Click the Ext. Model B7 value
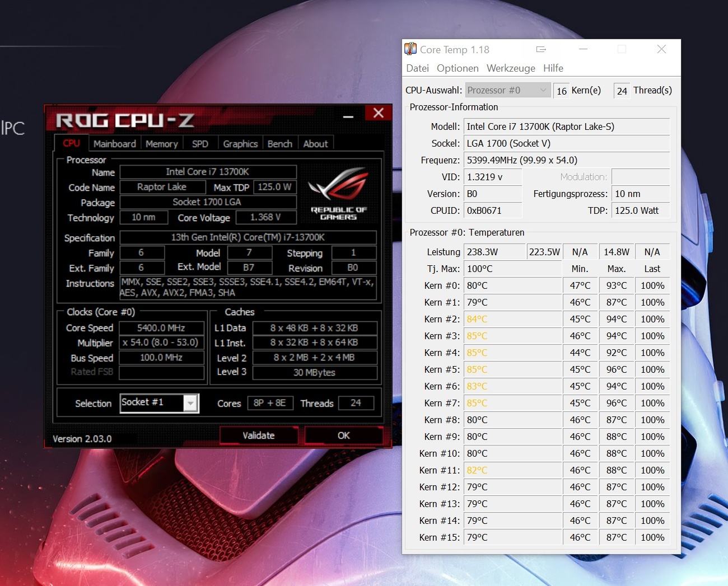The image size is (728, 586). [249, 268]
